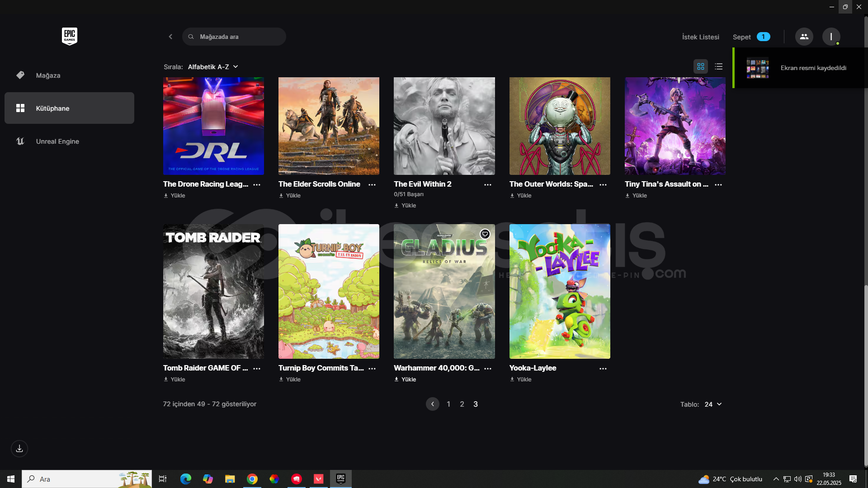This screenshot has height=488, width=868.
Task: Open the Sepet cart
Action: click(751, 37)
